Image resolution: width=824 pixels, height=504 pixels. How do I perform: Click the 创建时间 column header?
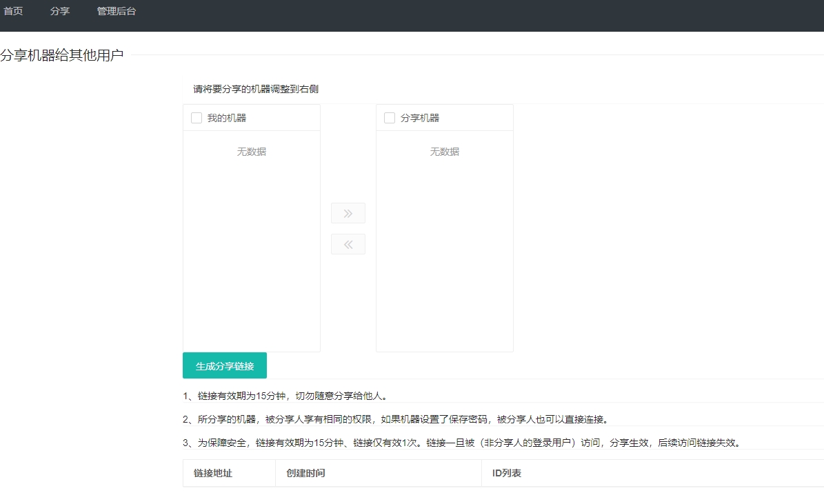(x=305, y=474)
